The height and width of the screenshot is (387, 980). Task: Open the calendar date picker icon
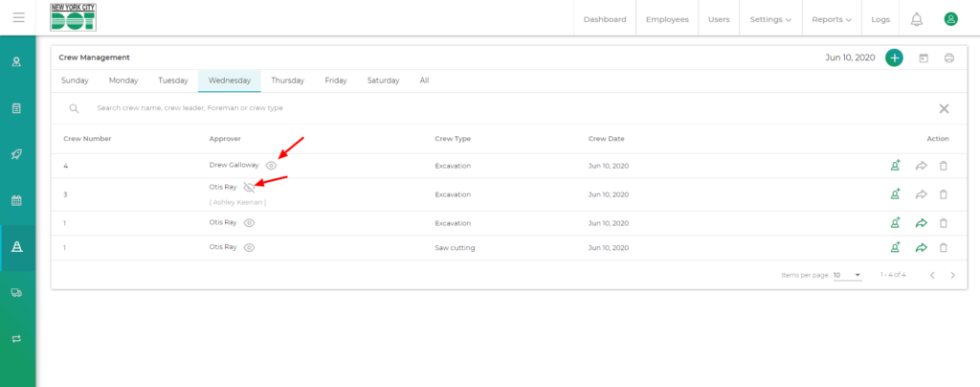[x=924, y=57]
